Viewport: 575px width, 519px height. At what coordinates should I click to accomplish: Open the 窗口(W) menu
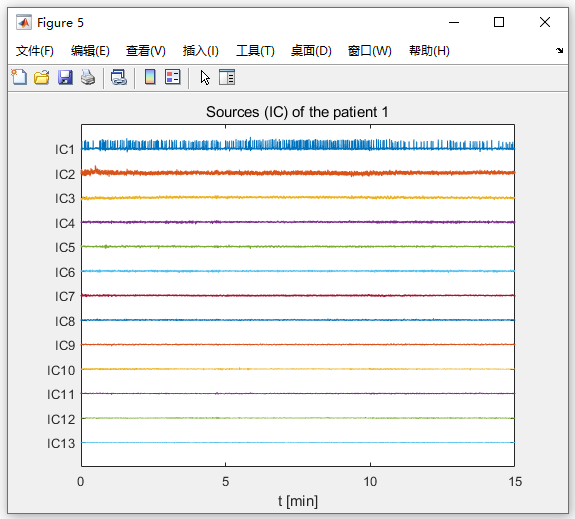coord(370,51)
